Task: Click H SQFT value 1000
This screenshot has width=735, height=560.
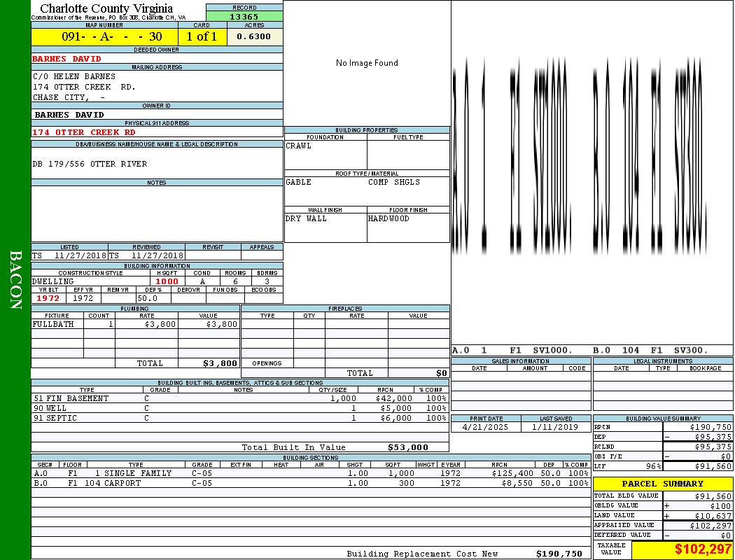Action: pyautogui.click(x=167, y=281)
